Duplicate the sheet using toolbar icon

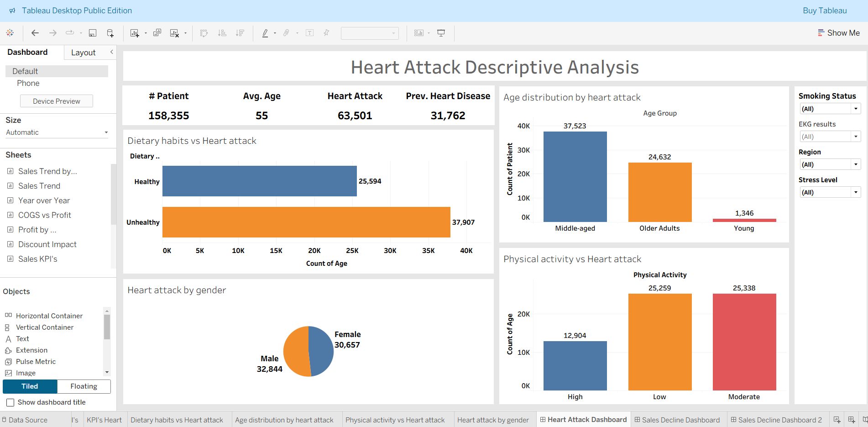[x=157, y=33]
